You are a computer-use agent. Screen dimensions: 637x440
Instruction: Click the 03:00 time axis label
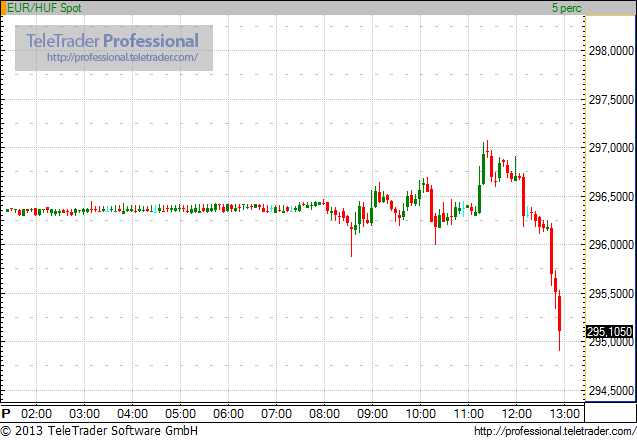point(84,414)
